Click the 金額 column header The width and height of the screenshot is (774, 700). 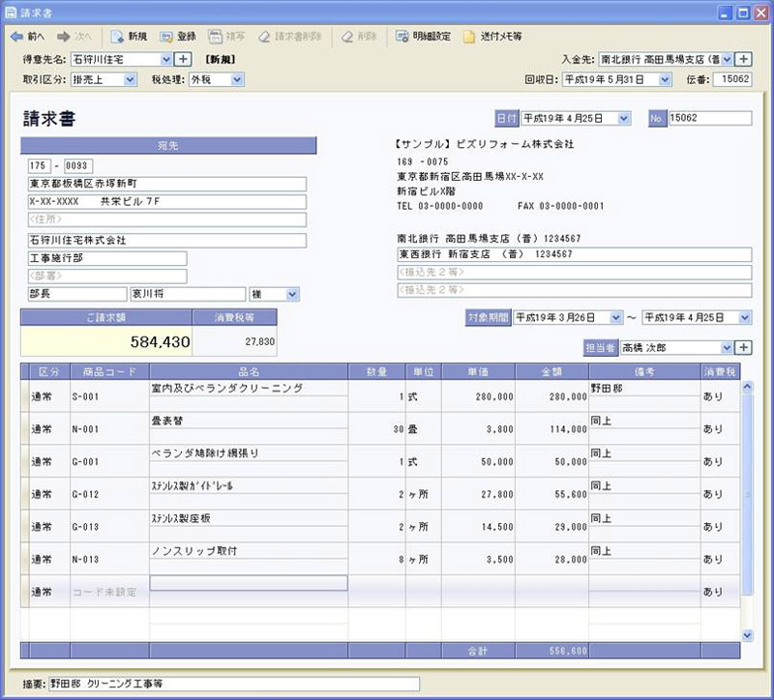tap(551, 371)
